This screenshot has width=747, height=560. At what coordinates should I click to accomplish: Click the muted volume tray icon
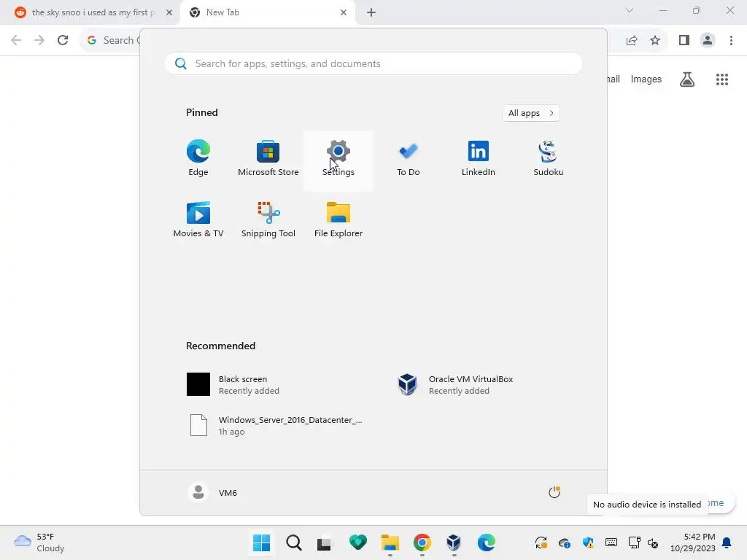(x=653, y=542)
